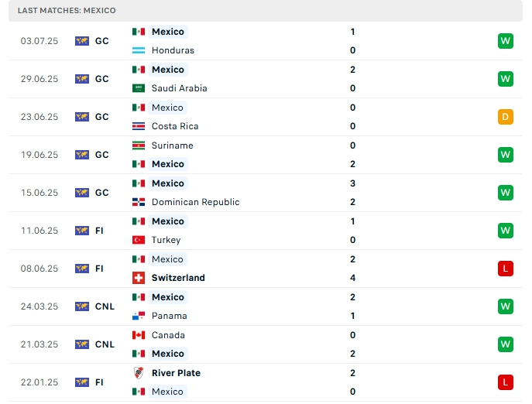532x404 pixels.
Task: Select the Mexico vs Turkey match row date 11.06.25
Action: coord(39,231)
